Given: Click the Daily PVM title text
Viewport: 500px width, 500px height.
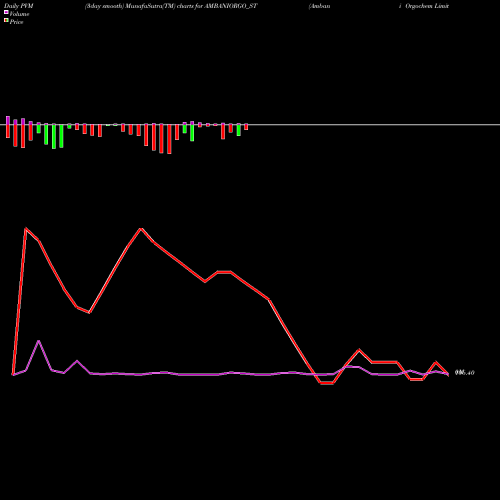Looking at the screenshot, I should [x=19, y=6].
